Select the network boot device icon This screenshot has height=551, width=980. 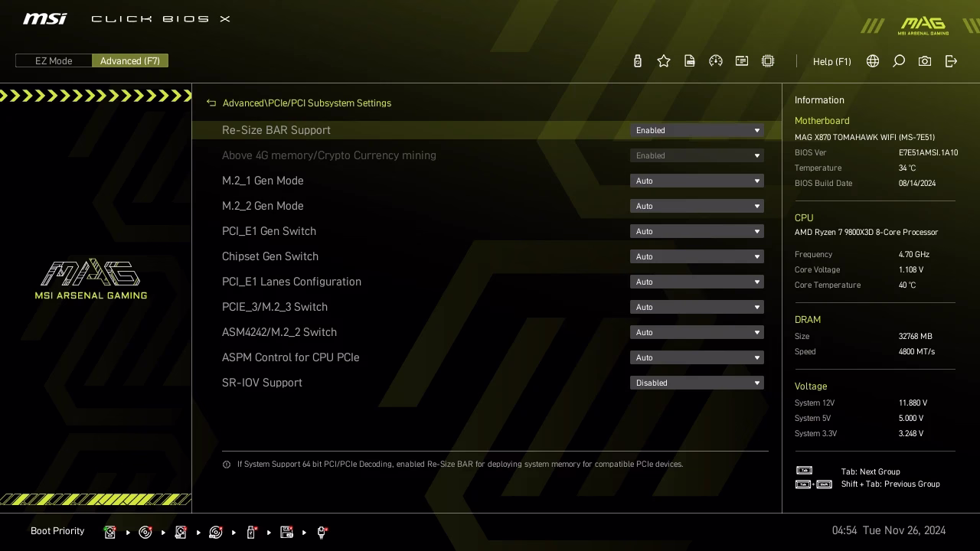pyautogui.click(x=322, y=532)
